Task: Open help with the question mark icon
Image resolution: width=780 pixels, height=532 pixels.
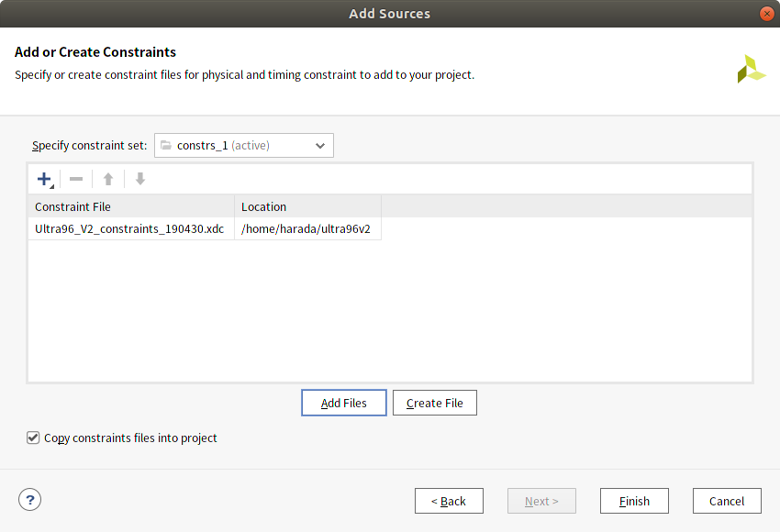Action: click(30, 500)
